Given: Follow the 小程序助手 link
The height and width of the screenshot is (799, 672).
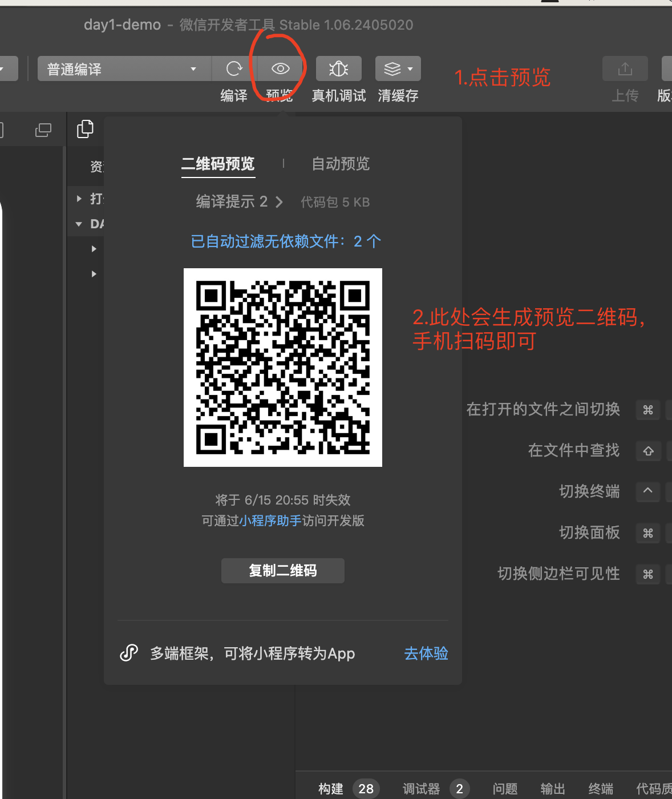Looking at the screenshot, I should (x=269, y=520).
